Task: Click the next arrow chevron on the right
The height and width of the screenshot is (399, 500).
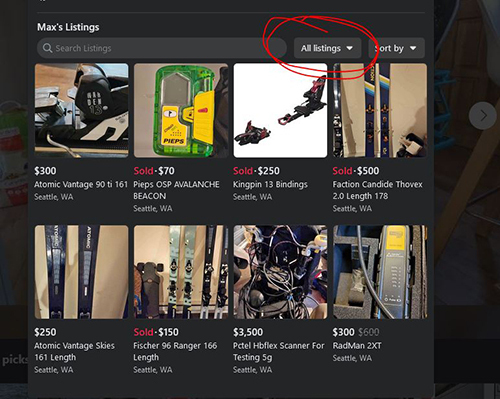Action: [482, 116]
